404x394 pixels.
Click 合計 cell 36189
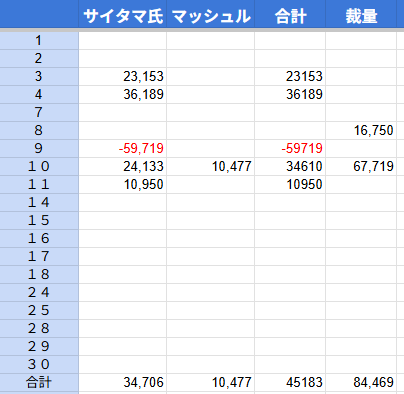point(290,95)
